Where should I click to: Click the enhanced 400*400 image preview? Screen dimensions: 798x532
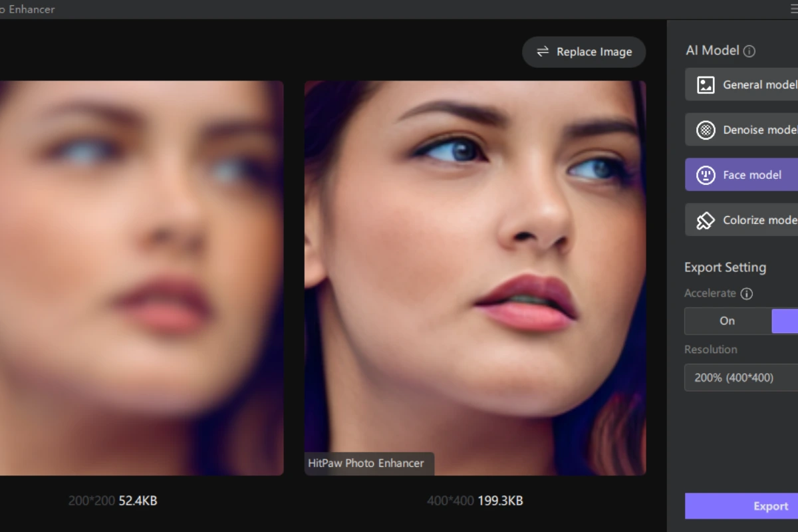(x=475, y=266)
